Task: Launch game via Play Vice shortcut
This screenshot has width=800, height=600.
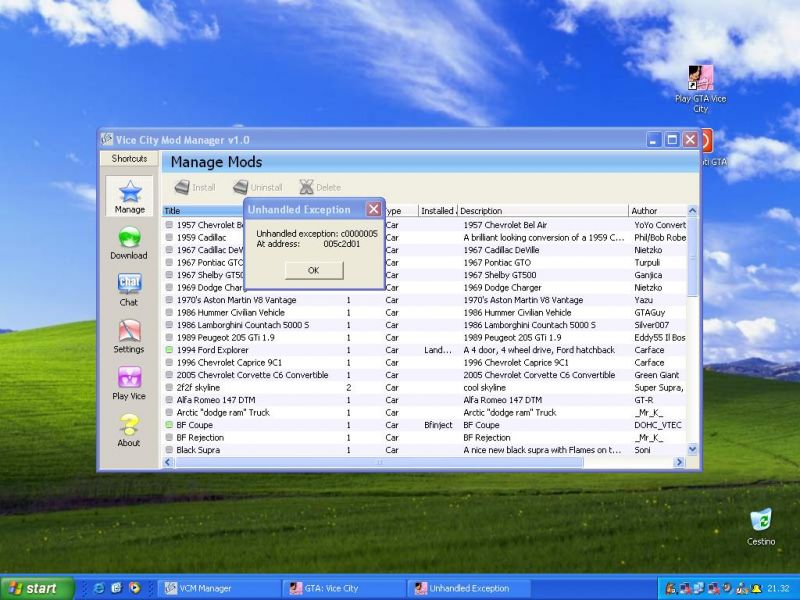Action: [x=129, y=384]
